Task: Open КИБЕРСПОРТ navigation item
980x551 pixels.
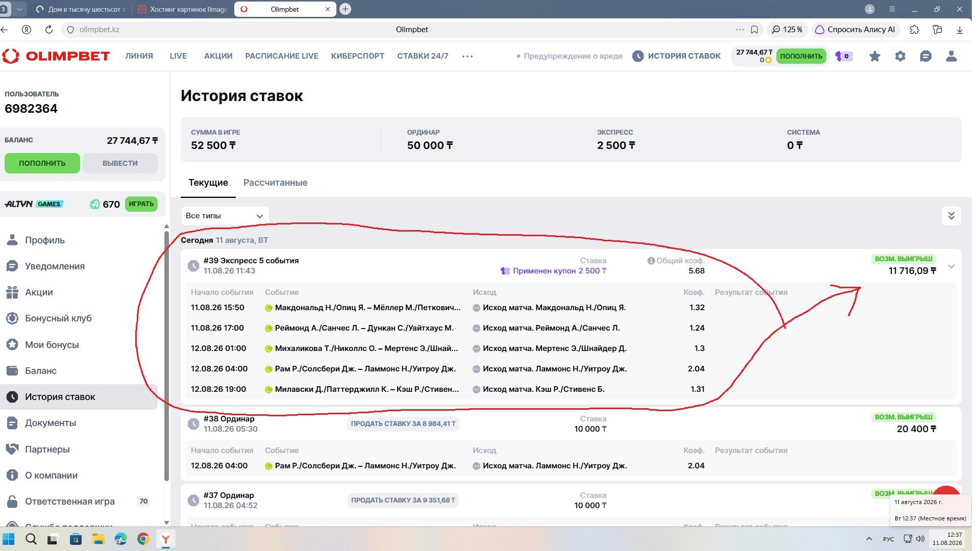Action: tap(358, 56)
